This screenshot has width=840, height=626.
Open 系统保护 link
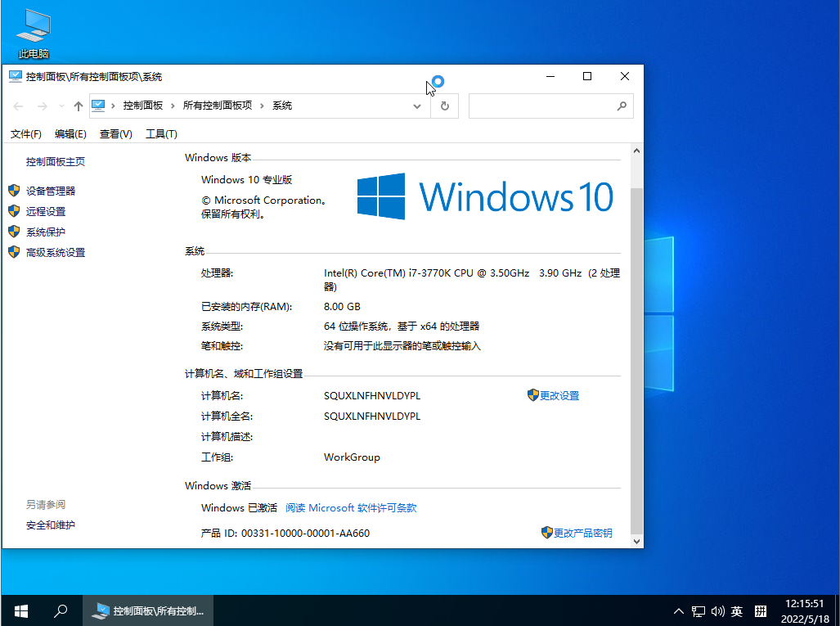[46, 232]
